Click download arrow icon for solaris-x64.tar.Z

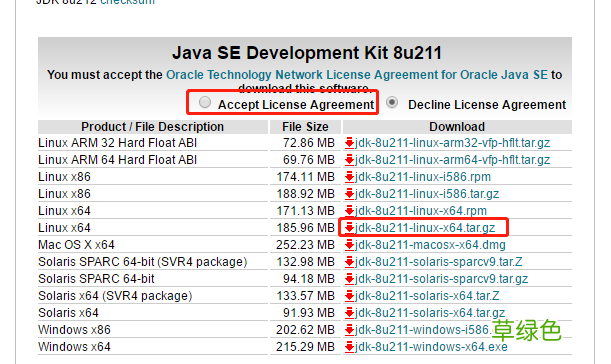[x=350, y=296]
